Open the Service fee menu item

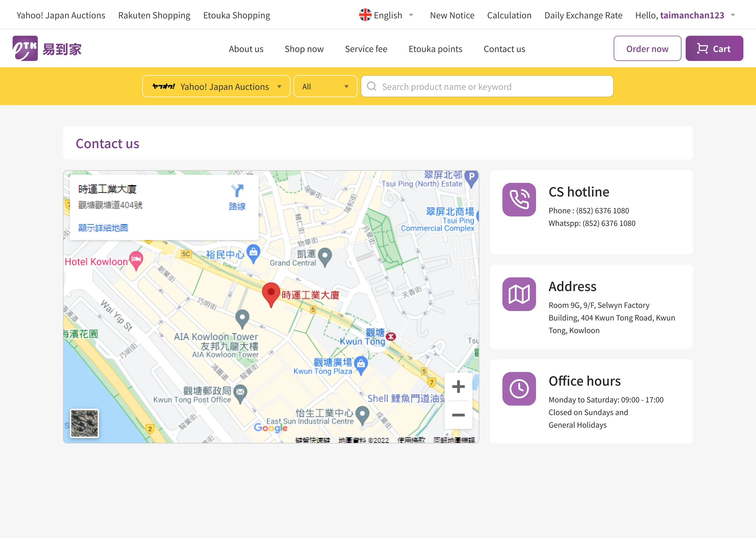[x=366, y=49]
